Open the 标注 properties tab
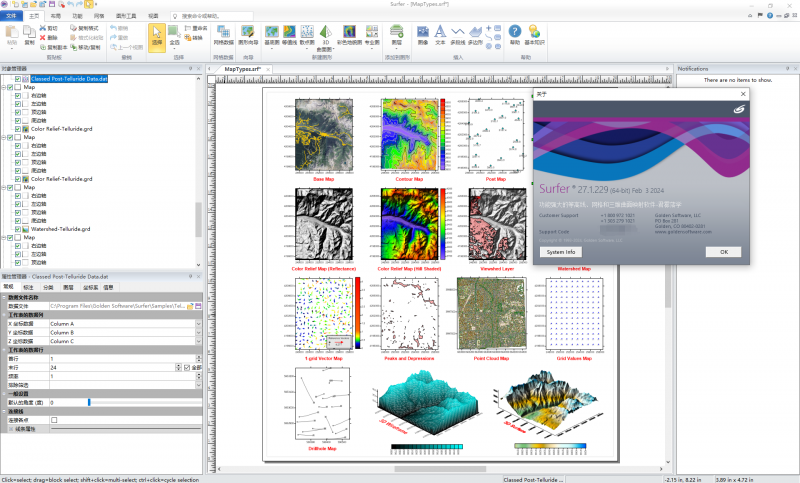 pyautogui.click(x=28, y=287)
